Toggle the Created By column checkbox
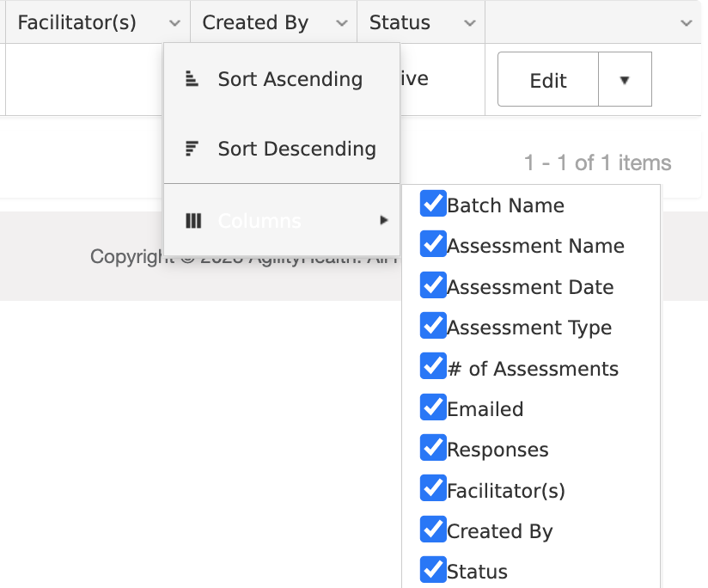Image resolution: width=708 pixels, height=588 pixels. click(433, 529)
